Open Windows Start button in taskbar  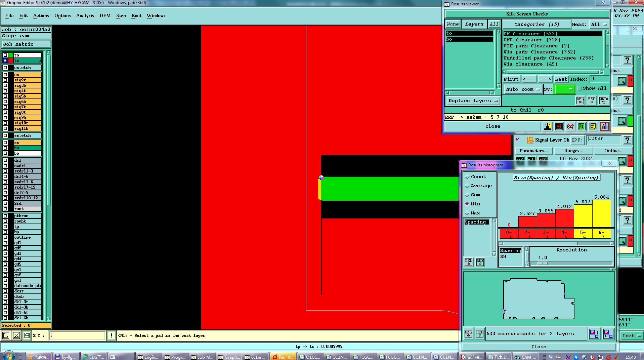click(x=8, y=356)
